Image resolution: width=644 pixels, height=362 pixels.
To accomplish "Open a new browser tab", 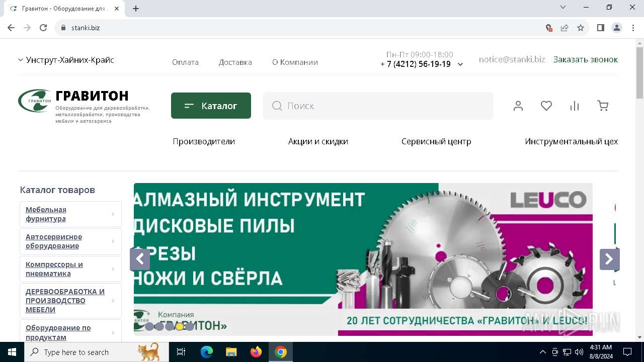I will (136, 9).
